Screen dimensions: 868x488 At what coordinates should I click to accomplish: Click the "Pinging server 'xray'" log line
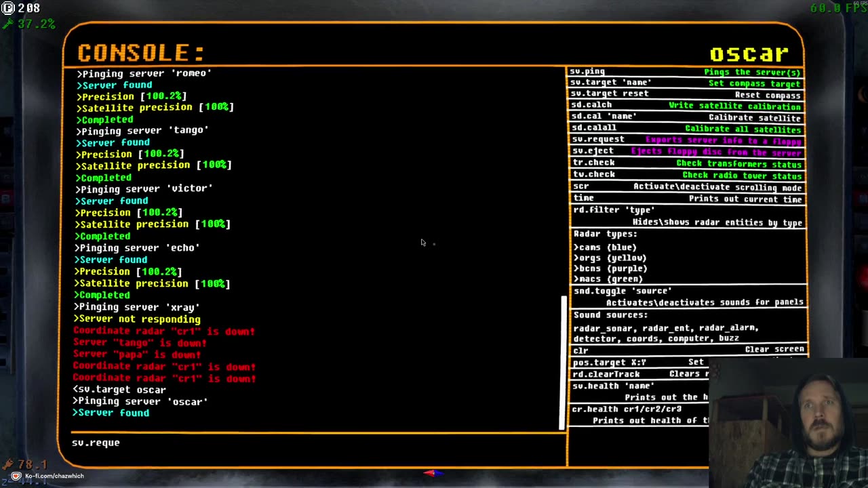click(137, 307)
